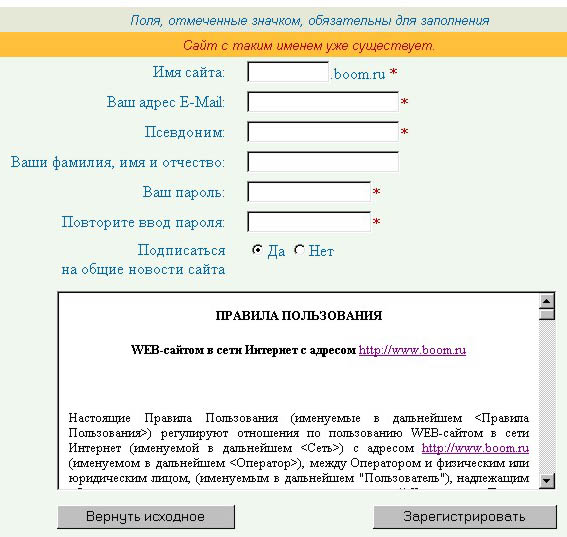
Task: Click 'Сайт с таким именем уже существует' message
Action: pos(308,46)
